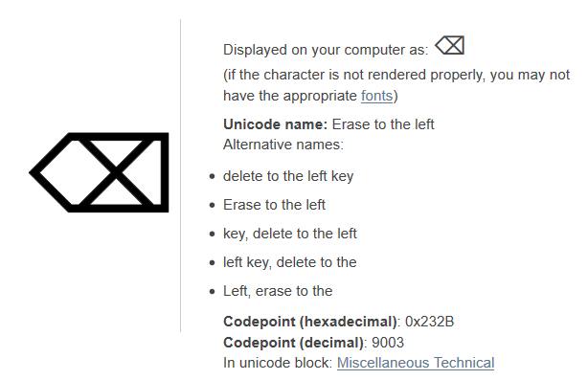The width and height of the screenshot is (588, 380).
Task: Click the 'Codepoint (hexadecimal)' label
Action: coord(309,322)
